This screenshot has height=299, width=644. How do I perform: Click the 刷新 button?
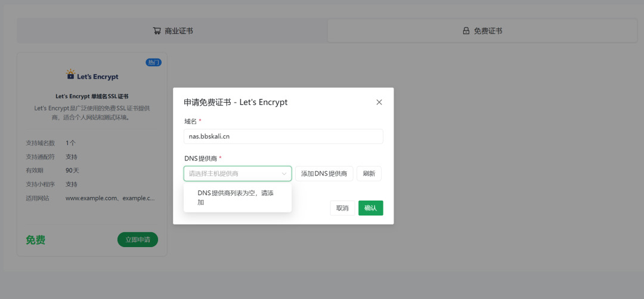(369, 174)
